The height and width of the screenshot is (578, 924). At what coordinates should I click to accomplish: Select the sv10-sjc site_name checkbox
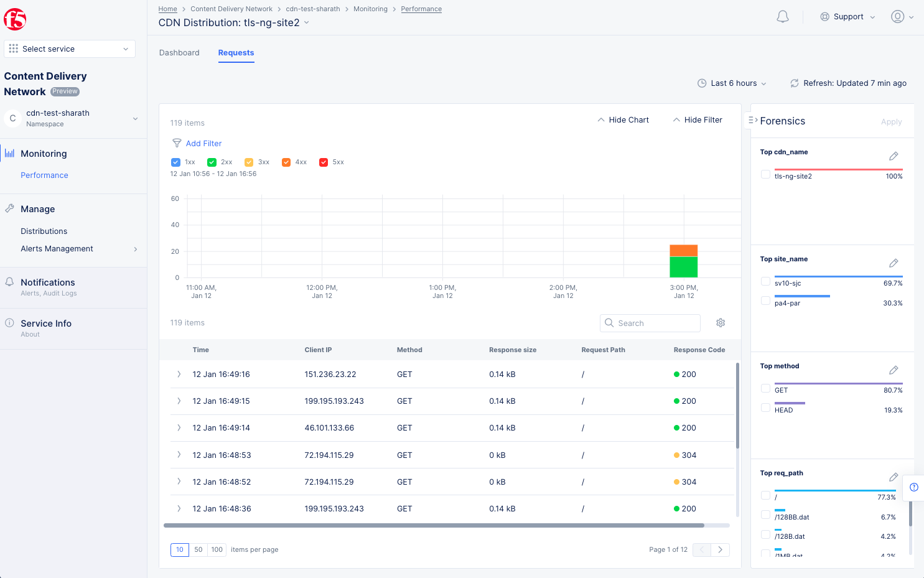[765, 281]
